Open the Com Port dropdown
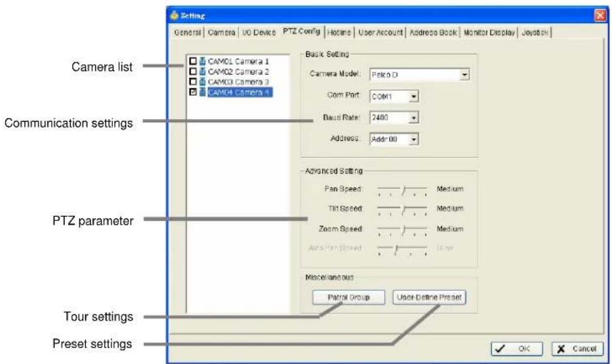Image resolution: width=612 pixels, height=364 pixels. coord(413,96)
